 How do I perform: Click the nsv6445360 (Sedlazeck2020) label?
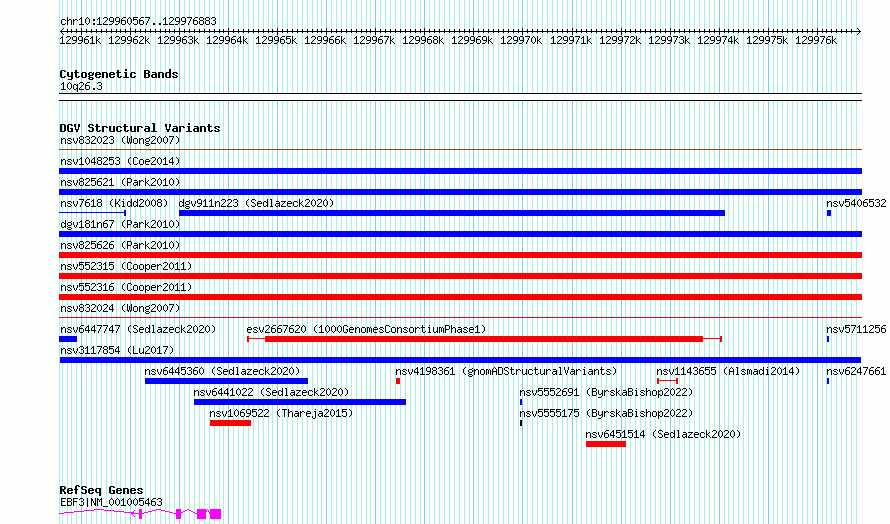(222, 371)
